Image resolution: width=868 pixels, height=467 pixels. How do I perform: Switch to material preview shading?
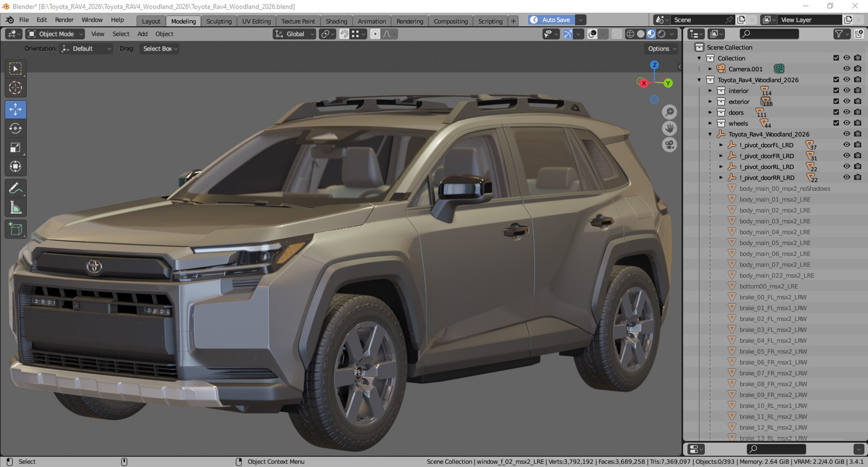[x=651, y=34]
